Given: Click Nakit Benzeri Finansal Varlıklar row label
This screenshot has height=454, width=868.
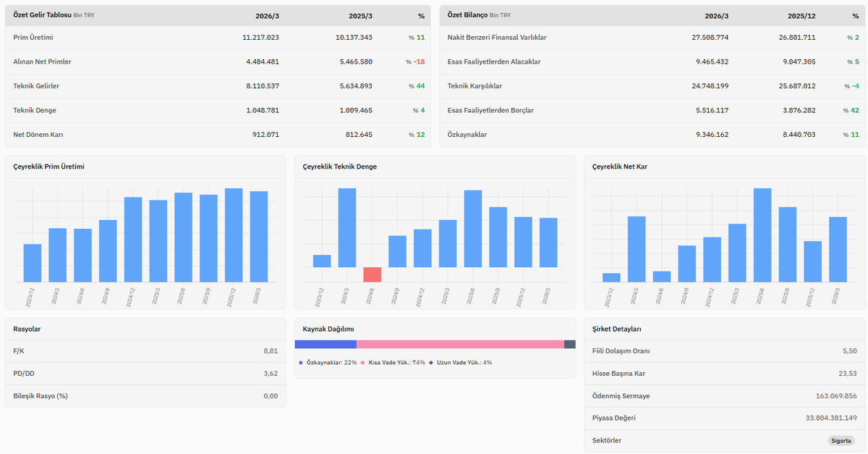Looking at the screenshot, I should click(x=498, y=37).
